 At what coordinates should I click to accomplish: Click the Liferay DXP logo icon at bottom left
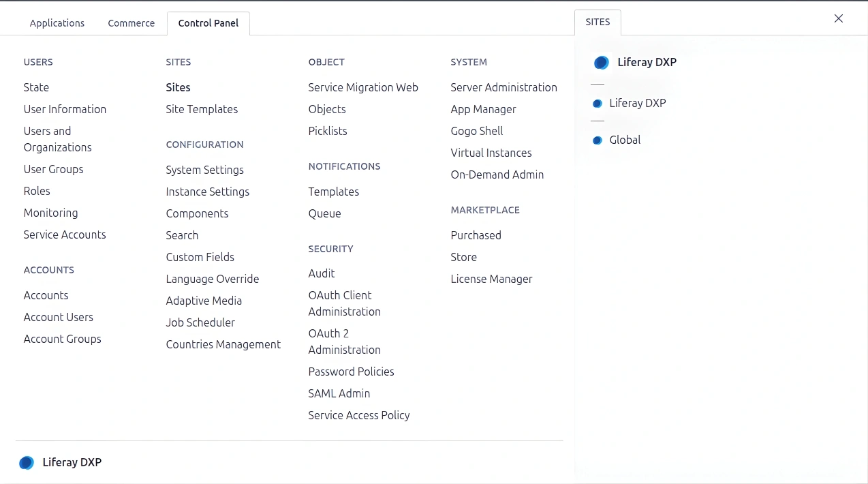coord(27,463)
